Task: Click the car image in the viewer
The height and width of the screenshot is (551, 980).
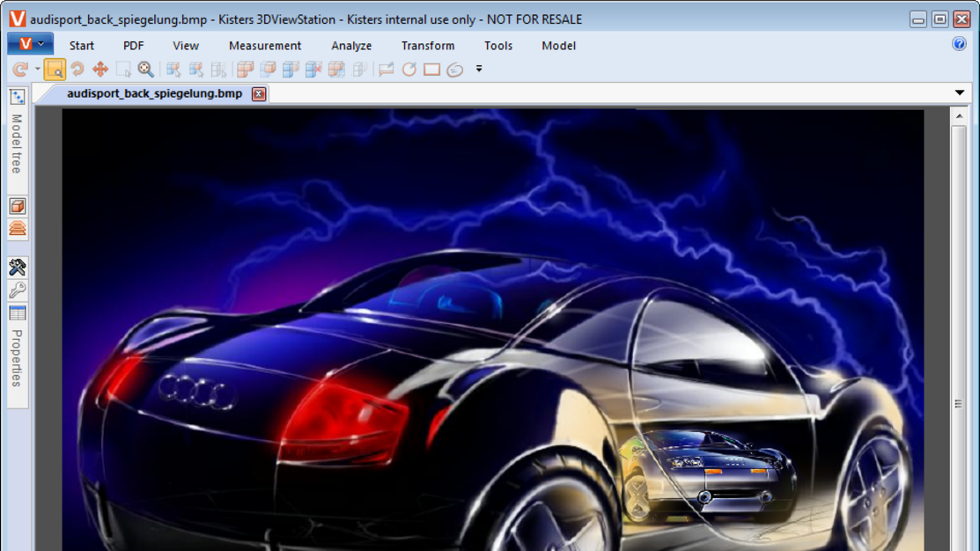Action: [x=492, y=330]
